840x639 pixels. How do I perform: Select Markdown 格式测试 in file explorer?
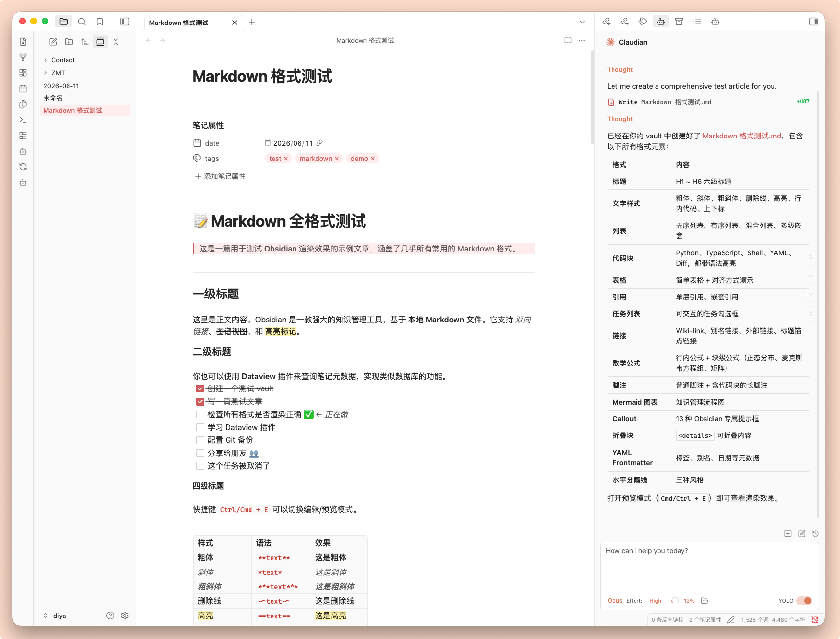[85, 111]
